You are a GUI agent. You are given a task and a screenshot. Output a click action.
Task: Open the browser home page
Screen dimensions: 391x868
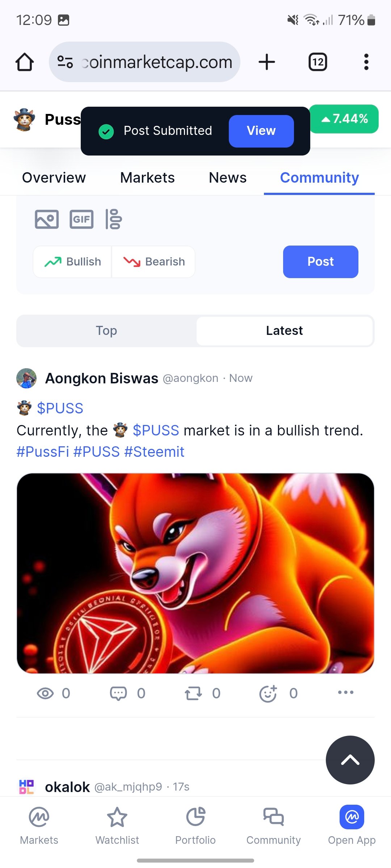tap(25, 62)
